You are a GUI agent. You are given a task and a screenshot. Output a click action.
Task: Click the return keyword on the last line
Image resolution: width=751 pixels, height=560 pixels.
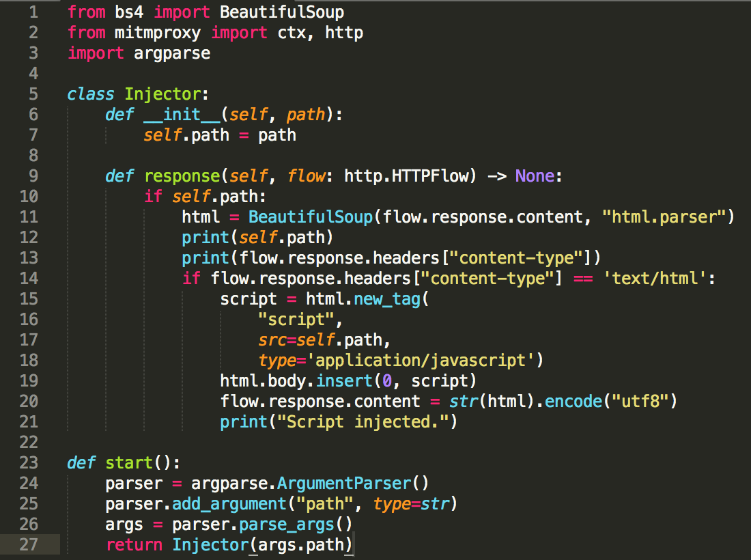click(x=134, y=545)
